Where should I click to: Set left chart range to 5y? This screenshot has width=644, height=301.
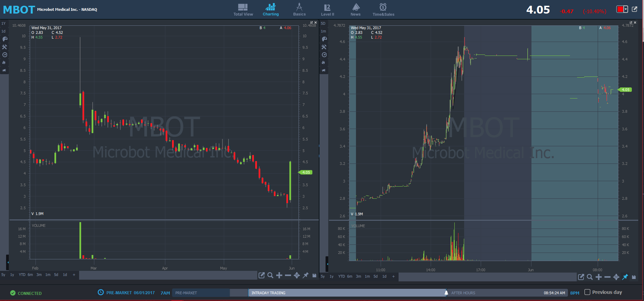[x=3, y=275]
